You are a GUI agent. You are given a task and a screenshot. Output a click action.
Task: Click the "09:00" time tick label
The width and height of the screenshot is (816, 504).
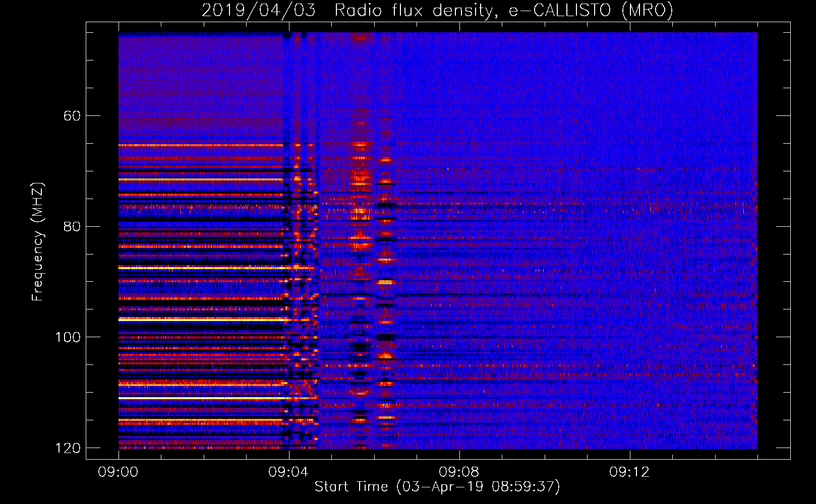click(x=118, y=472)
